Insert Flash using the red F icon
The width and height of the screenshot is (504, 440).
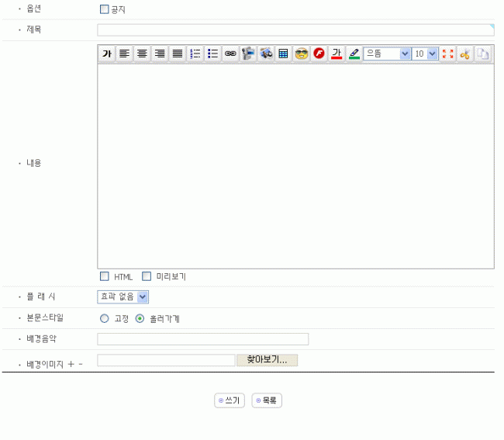pos(319,54)
